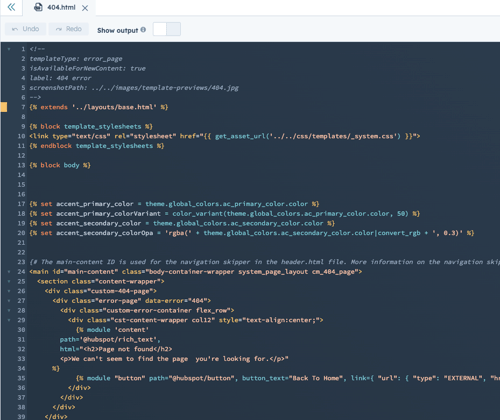Click the 'Page not found' h2 line
The height and width of the screenshot is (420, 500).
pos(116,349)
